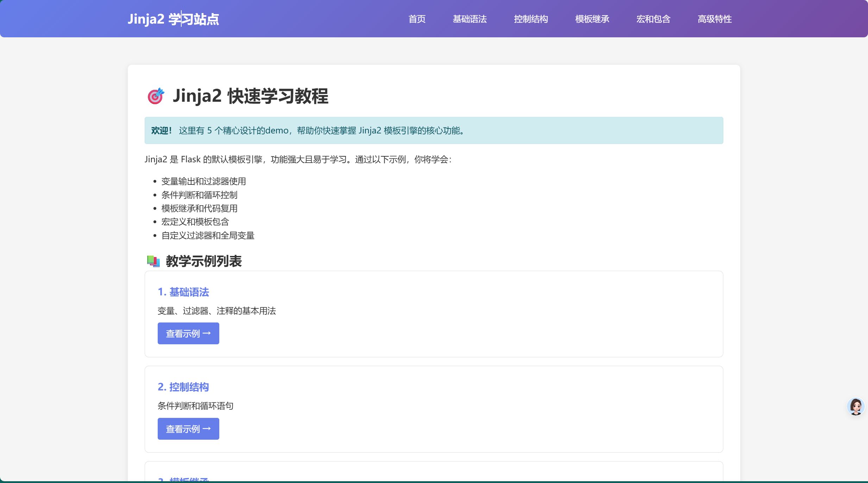This screenshot has width=868, height=483.
Task: Open the 基础语法 navigation item
Action: click(470, 19)
